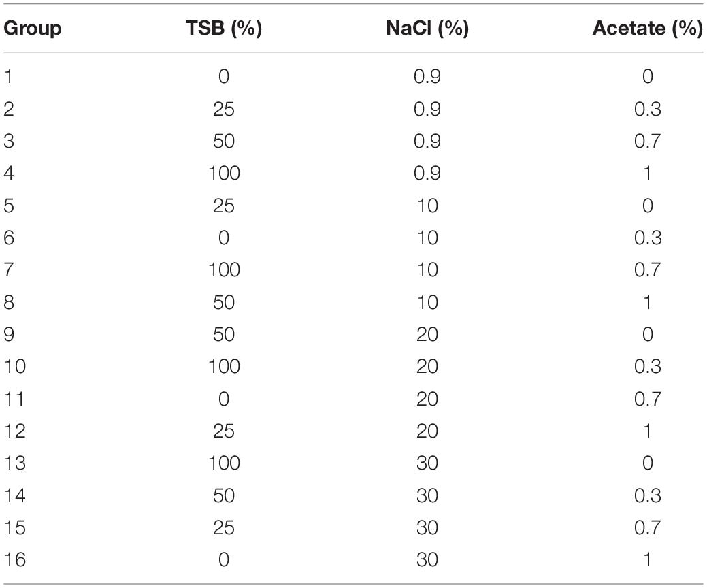Click Acetate value 0.7 in Group 15
Image resolution: width=707 pixels, height=588 pixels.
(x=648, y=527)
